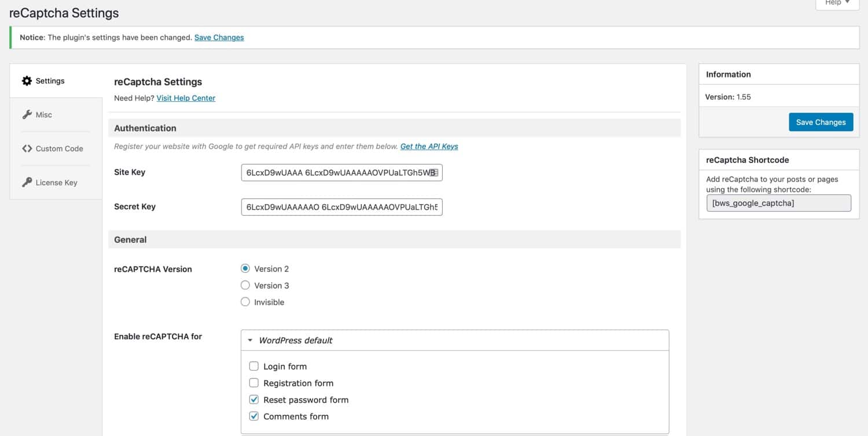Open the Visit Help Center link
The width and height of the screenshot is (868, 436).
point(185,98)
